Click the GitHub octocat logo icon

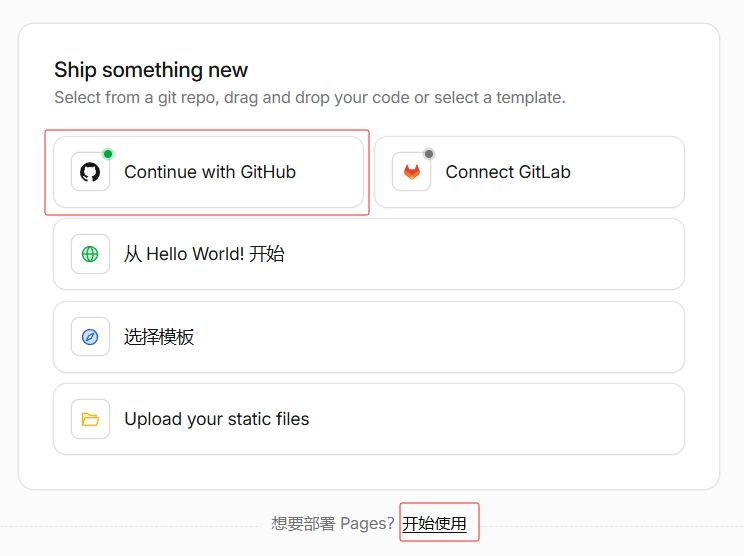tap(90, 172)
